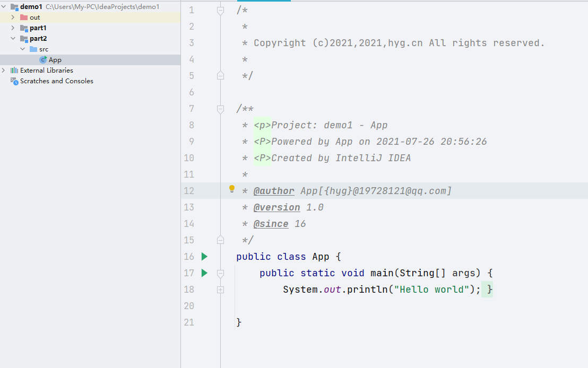Click the italic 'out' field reference
This screenshot has height=368, width=588.
[x=332, y=290]
